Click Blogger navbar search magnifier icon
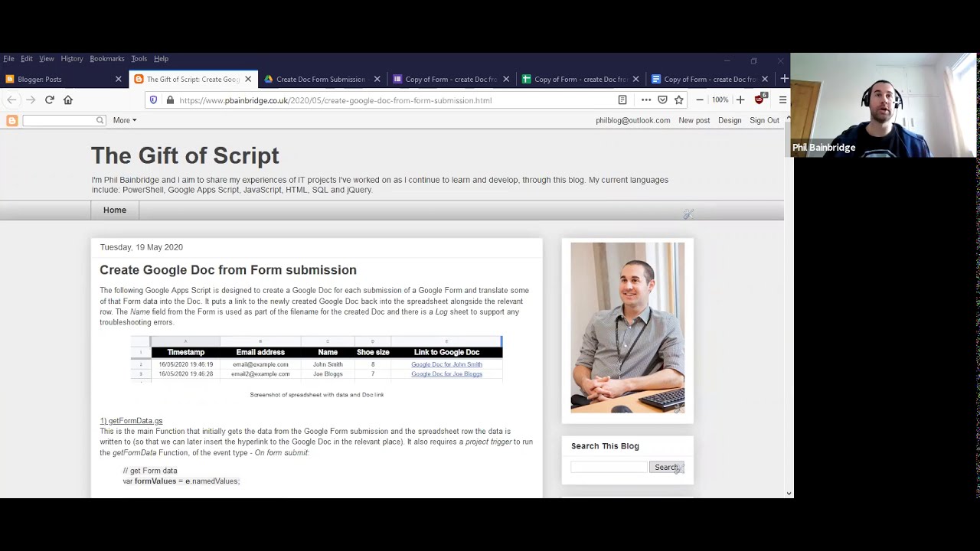 click(x=100, y=120)
